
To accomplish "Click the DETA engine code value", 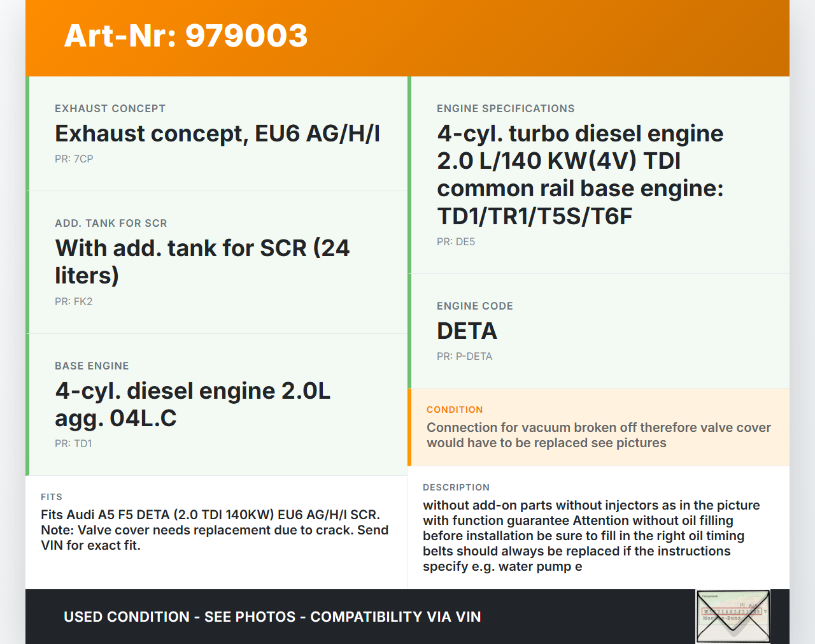I will [467, 331].
